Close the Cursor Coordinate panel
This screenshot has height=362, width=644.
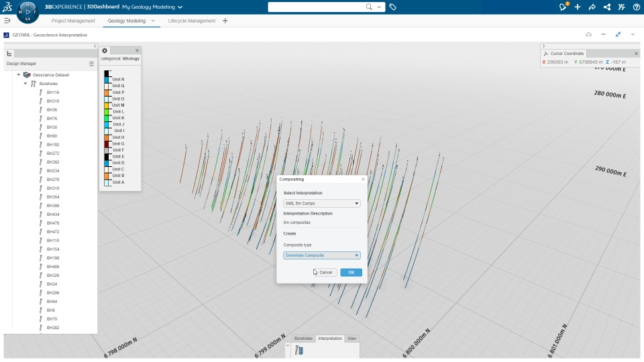636,54
